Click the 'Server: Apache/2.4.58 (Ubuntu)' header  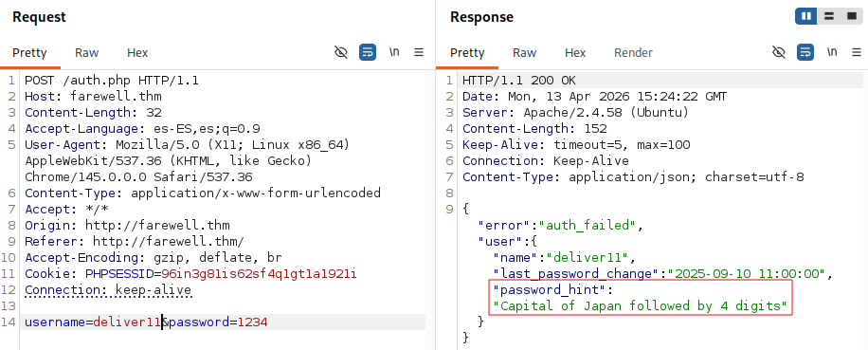tap(576, 113)
